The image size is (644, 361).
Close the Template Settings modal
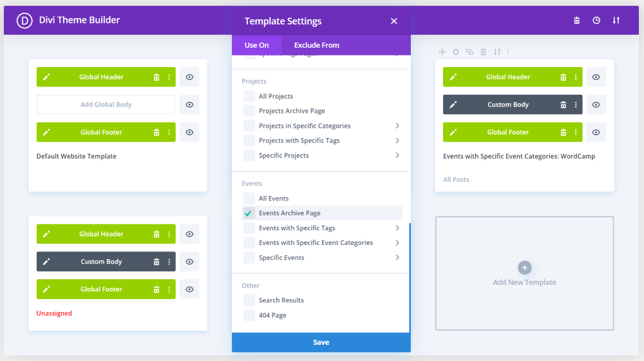[x=394, y=21]
